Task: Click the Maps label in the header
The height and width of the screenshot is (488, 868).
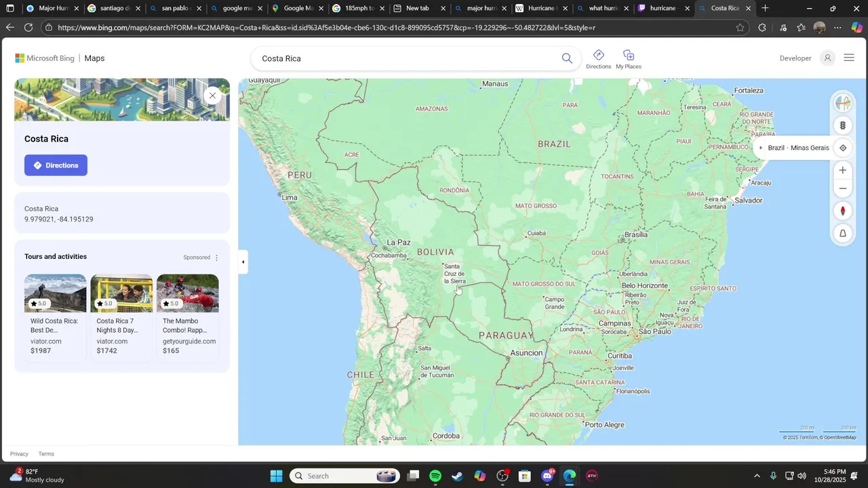Action: 94,58
